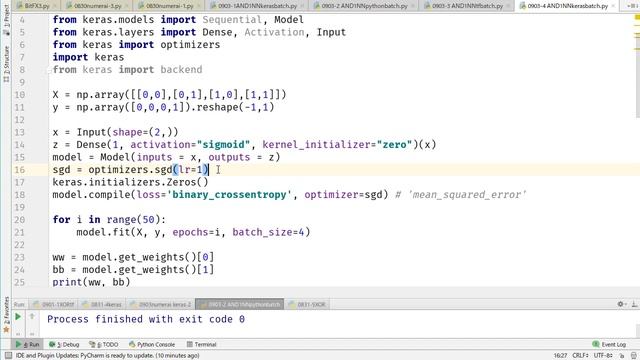640x360 pixels.
Task: Switch to 0903-3 AND1NNtfbatch.py tab
Action: coord(467,6)
